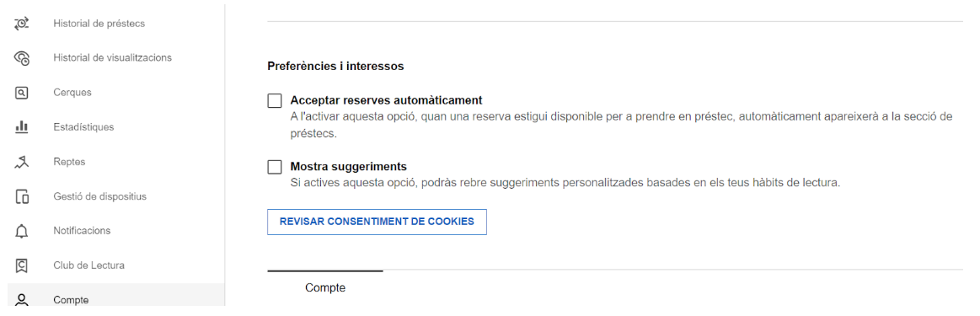Screen dimensions: 980x316
Task: Click the Mostra suggeriments label text
Action: 349,167
